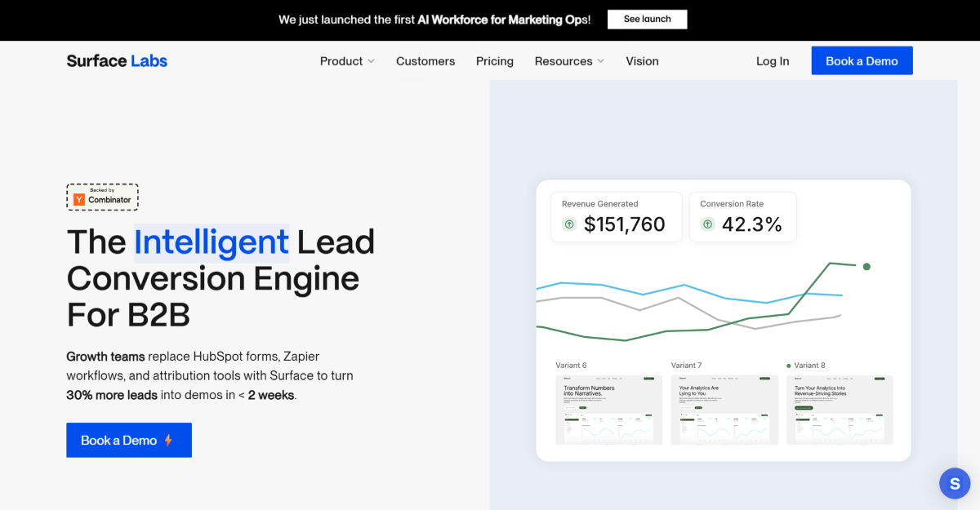The height and width of the screenshot is (510, 980).
Task: Expand the Resources dropdown menu
Action: [x=569, y=61]
